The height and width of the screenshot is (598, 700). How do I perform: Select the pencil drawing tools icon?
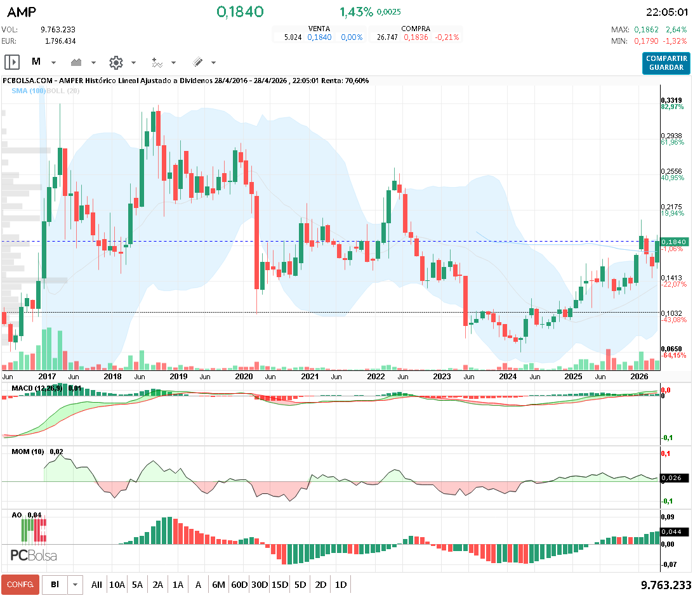click(x=197, y=62)
